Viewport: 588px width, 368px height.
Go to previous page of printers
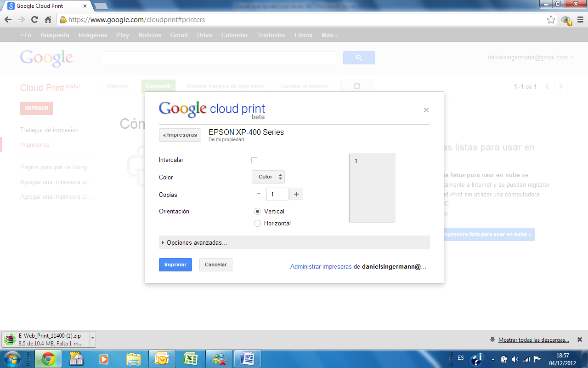tap(547, 86)
